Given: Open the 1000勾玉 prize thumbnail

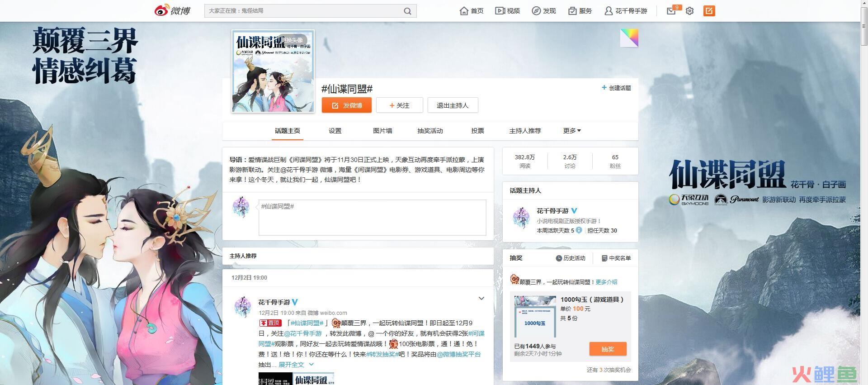Looking at the screenshot, I should tap(535, 317).
